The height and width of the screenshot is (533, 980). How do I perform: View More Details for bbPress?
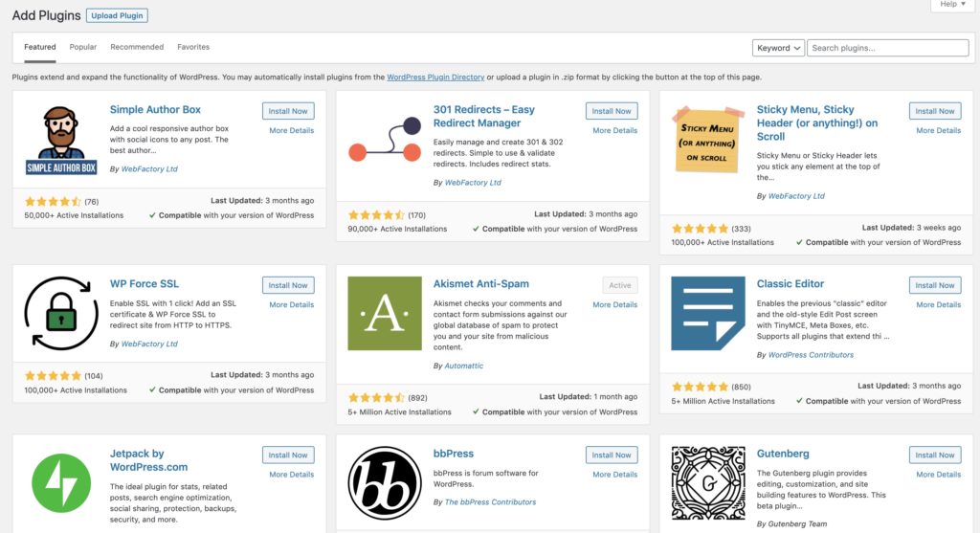[615, 475]
